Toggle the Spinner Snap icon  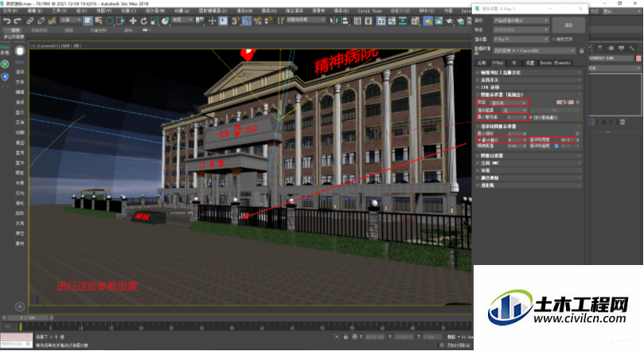[268, 21]
